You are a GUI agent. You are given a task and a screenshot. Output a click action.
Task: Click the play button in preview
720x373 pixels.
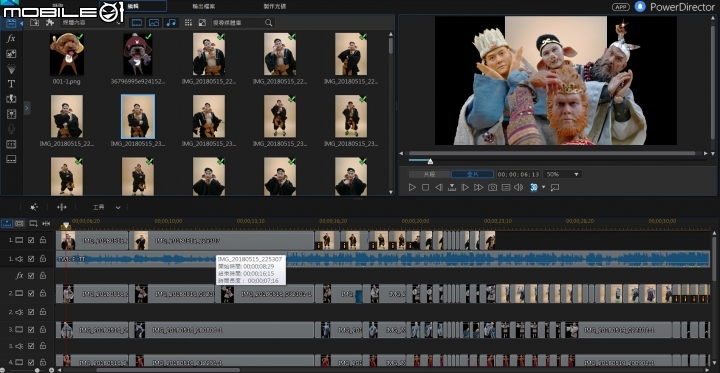(x=412, y=187)
